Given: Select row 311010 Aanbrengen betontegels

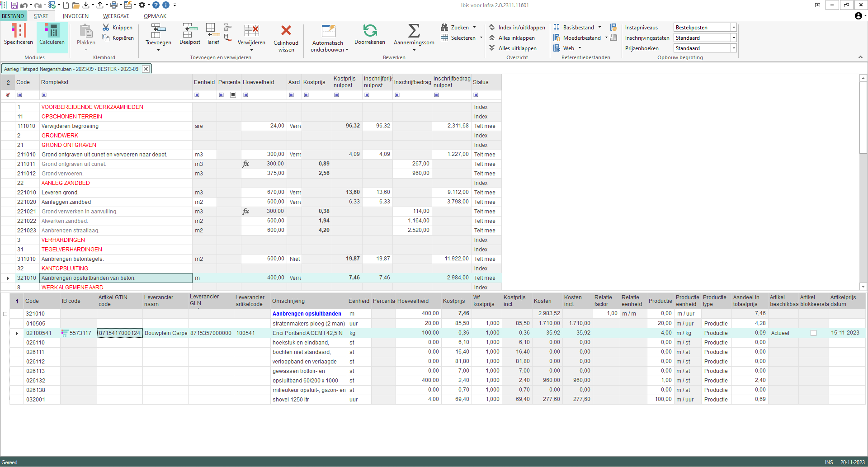Looking at the screenshot, I should tap(251, 259).
